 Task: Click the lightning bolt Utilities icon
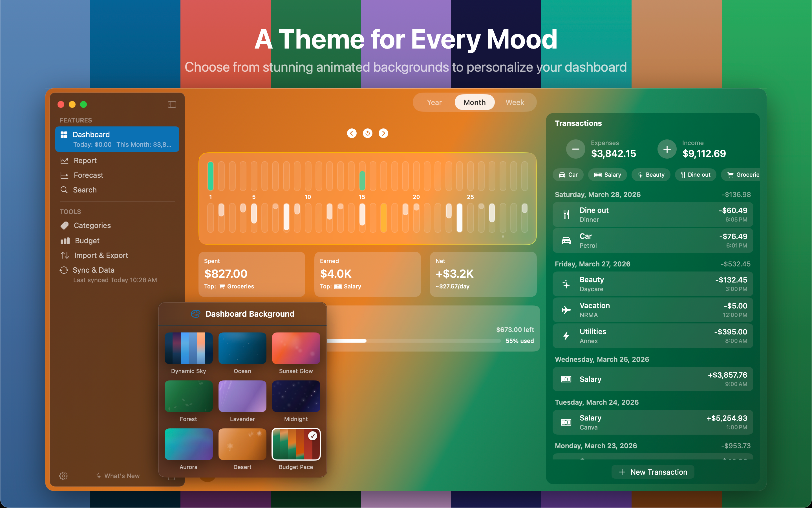[566, 336]
